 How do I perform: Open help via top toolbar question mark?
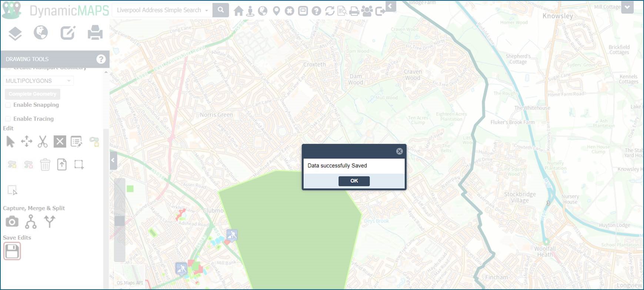pyautogui.click(x=316, y=11)
